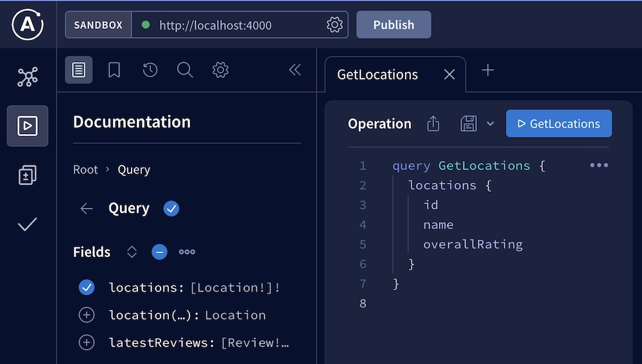642x364 pixels.
Task: Add the location(…) field to query
Action: 87,315
